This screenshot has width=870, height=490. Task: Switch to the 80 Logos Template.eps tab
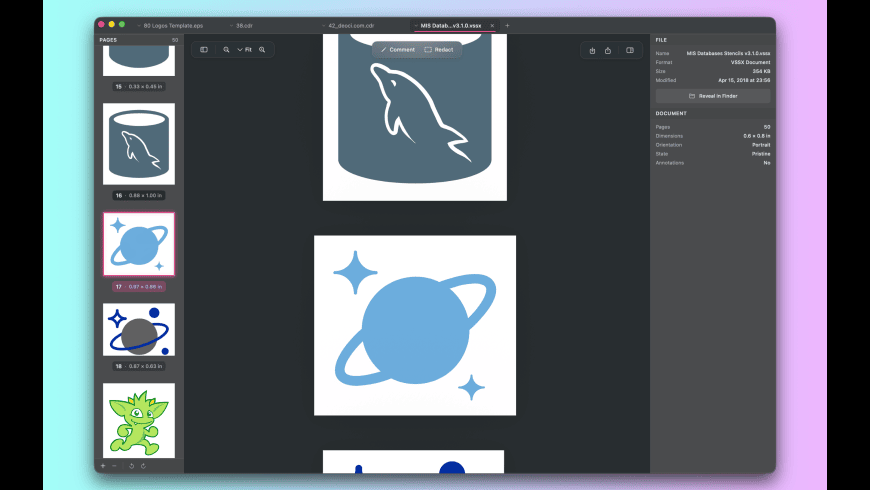[173, 26]
